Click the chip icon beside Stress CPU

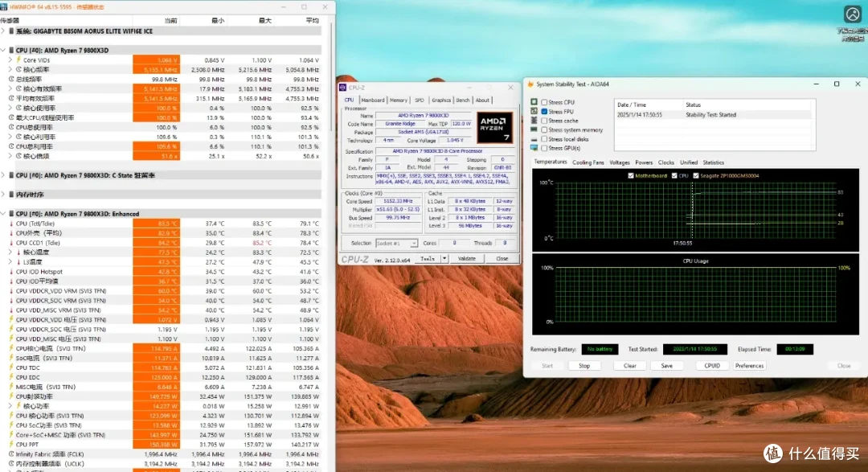click(534, 102)
